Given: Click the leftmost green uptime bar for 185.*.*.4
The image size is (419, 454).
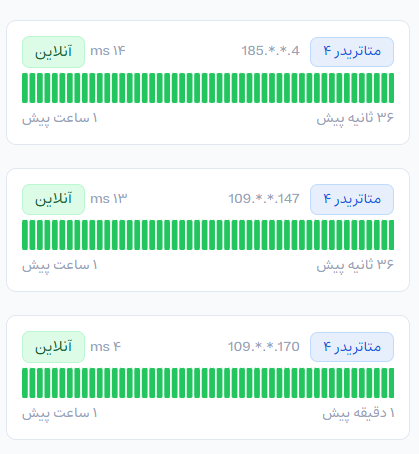Looking at the screenshot, I should coord(25,88).
